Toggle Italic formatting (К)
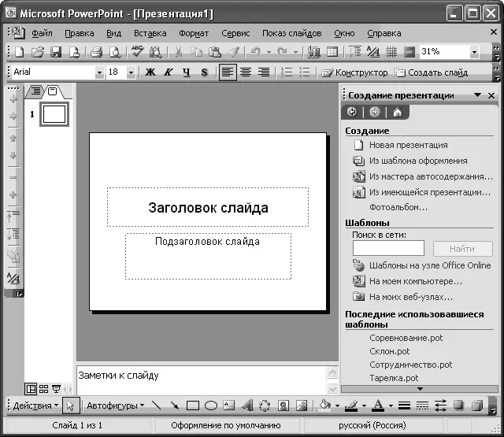Image resolution: width=504 pixels, height=437 pixels. [169, 72]
